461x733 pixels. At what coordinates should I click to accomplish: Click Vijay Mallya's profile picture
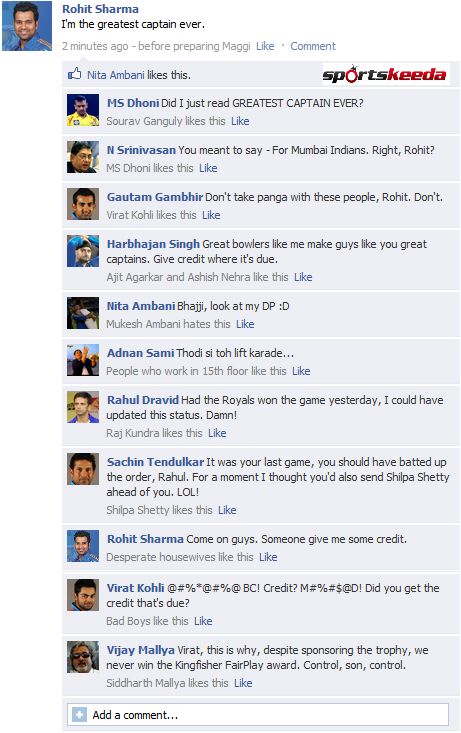coord(83,657)
